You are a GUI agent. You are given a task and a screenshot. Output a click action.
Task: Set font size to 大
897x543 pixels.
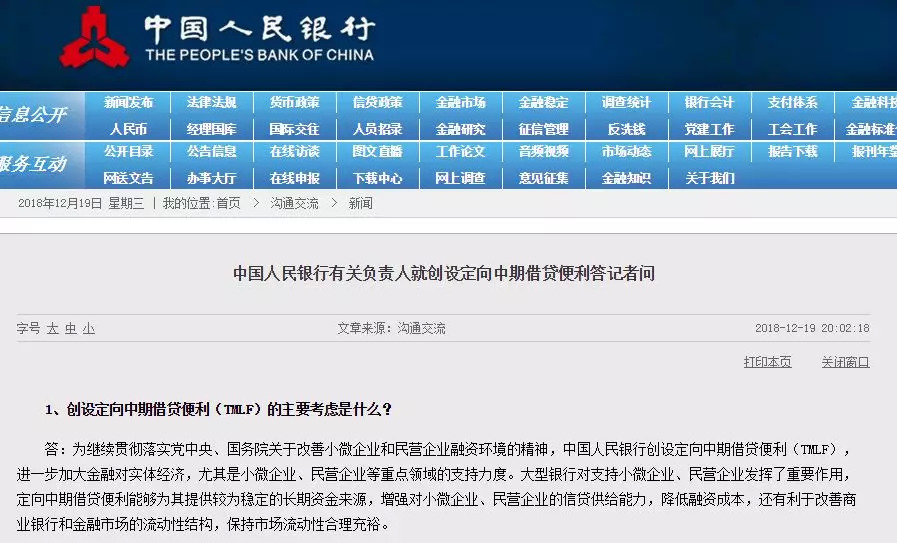[53, 328]
